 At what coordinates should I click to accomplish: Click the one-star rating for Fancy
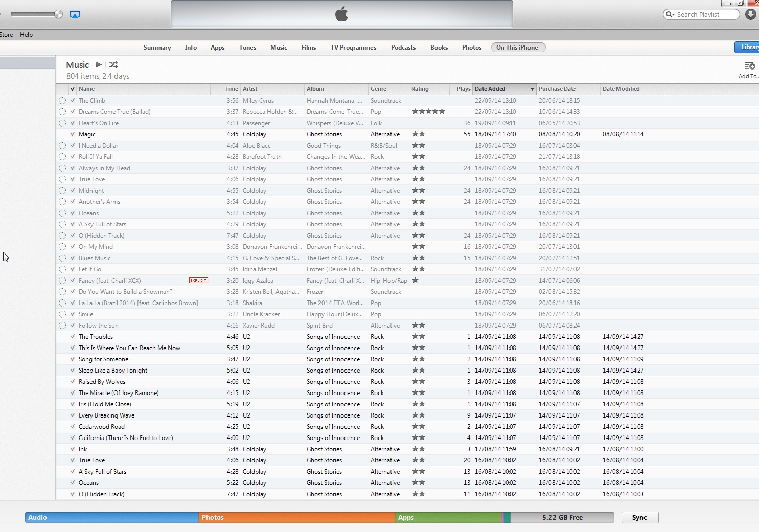point(416,280)
